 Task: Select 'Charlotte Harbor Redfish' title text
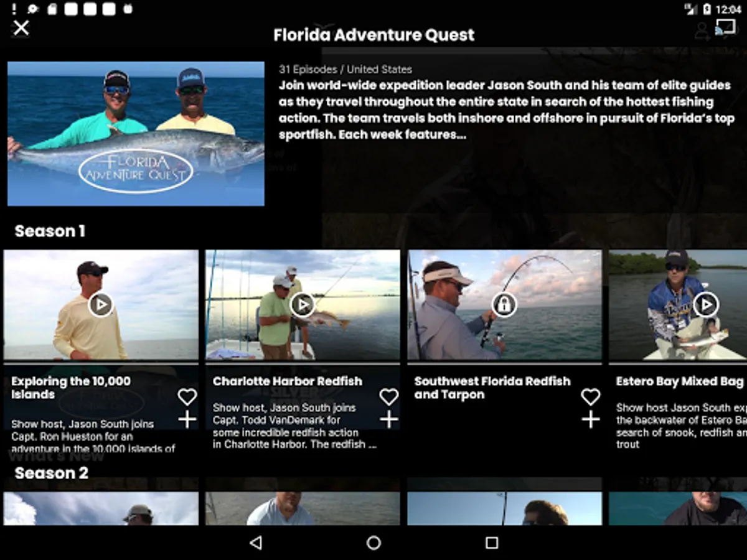pos(288,381)
